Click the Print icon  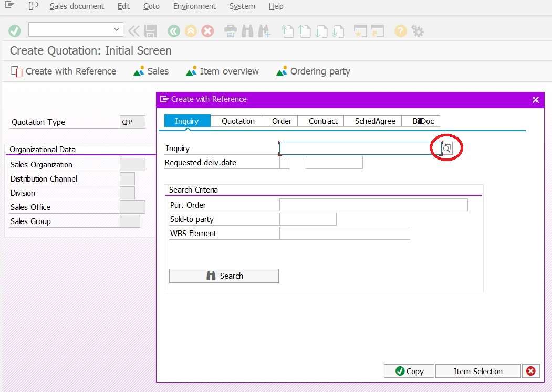[x=231, y=30]
